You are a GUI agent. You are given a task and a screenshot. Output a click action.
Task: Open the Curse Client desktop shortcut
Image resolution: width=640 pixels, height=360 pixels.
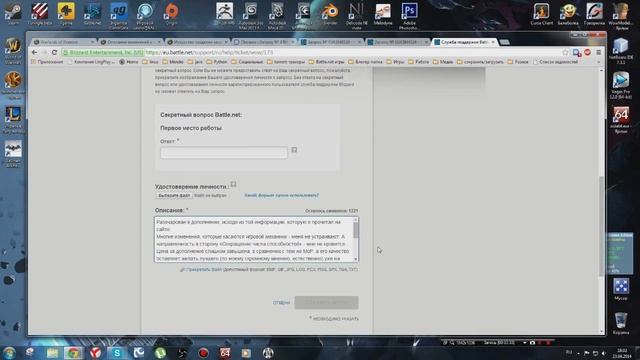pos(542,14)
